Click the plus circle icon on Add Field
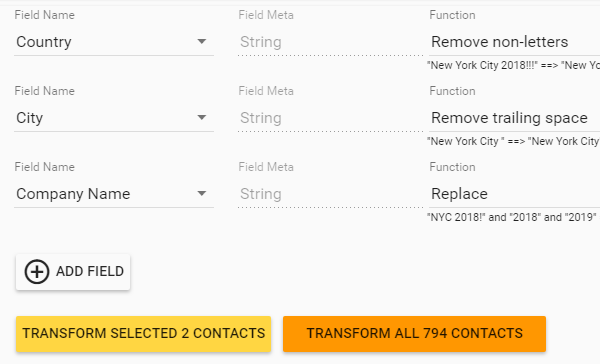This screenshot has height=364, width=600. click(x=37, y=272)
